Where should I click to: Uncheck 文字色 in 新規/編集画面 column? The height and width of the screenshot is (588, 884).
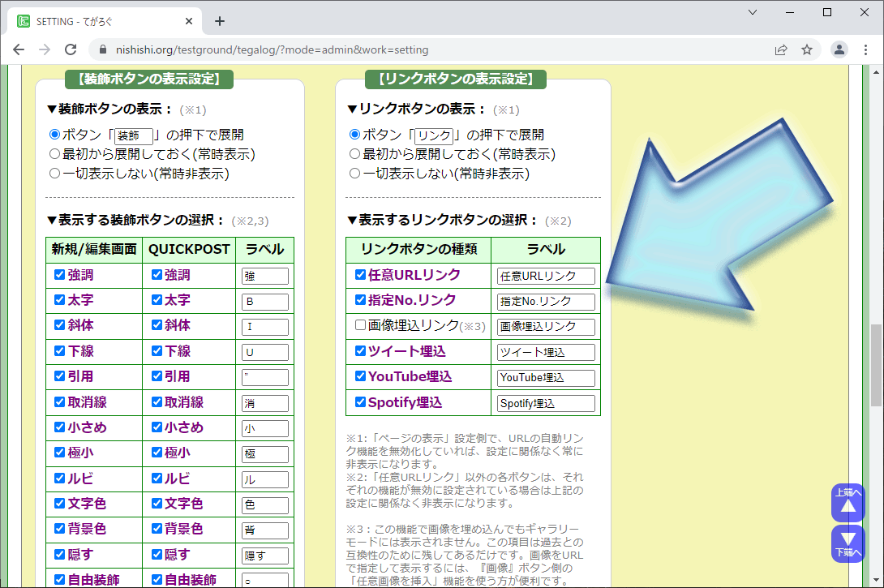pos(59,503)
